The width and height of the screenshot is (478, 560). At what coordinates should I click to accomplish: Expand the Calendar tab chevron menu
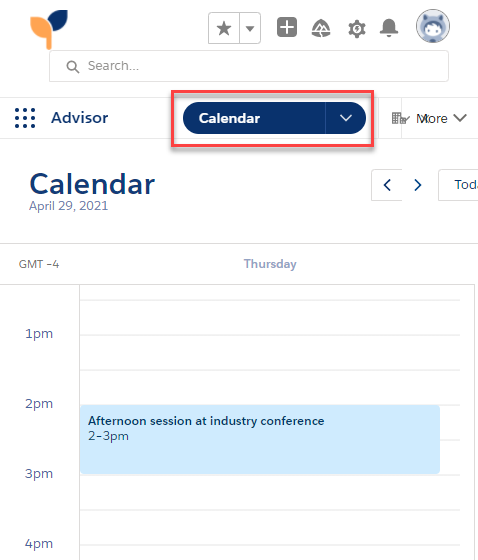click(x=345, y=118)
